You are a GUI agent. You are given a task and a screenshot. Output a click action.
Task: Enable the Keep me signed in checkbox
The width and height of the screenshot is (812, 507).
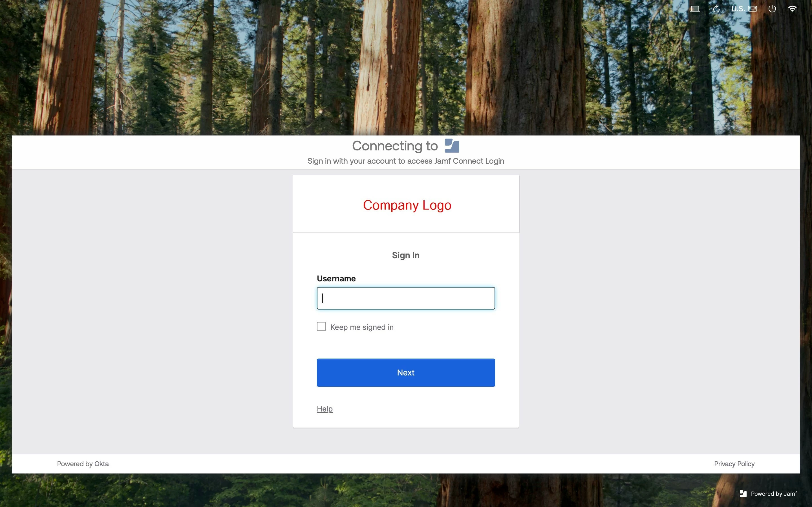321,327
